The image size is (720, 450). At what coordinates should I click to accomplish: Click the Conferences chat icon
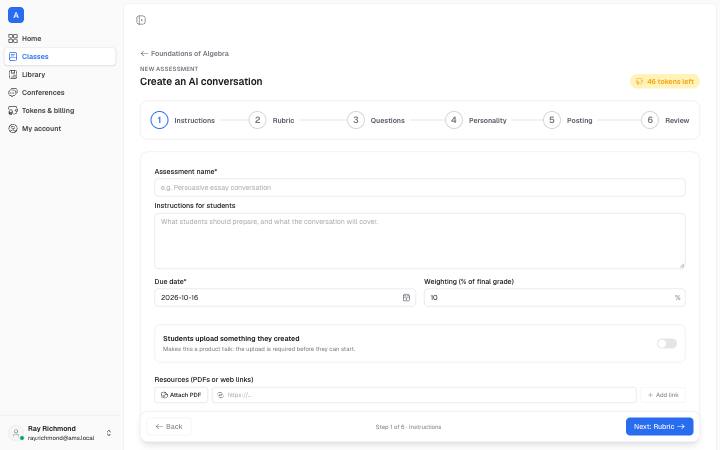pyautogui.click(x=13, y=92)
